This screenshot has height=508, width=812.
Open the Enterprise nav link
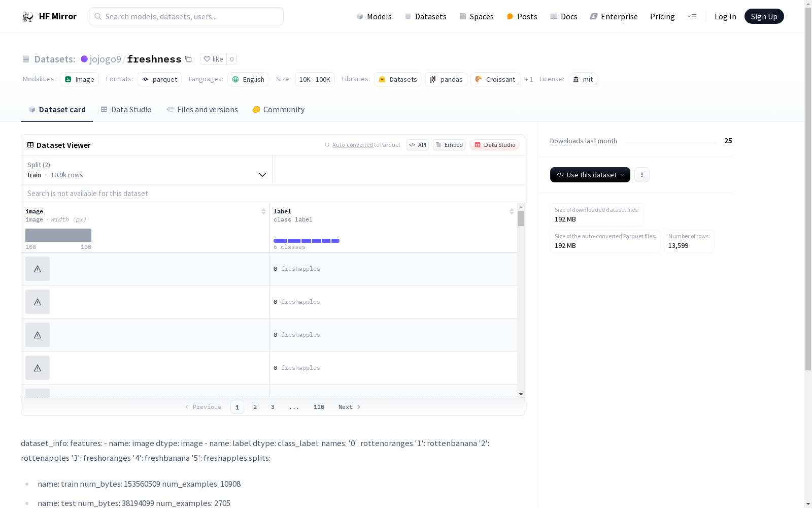tap(614, 16)
